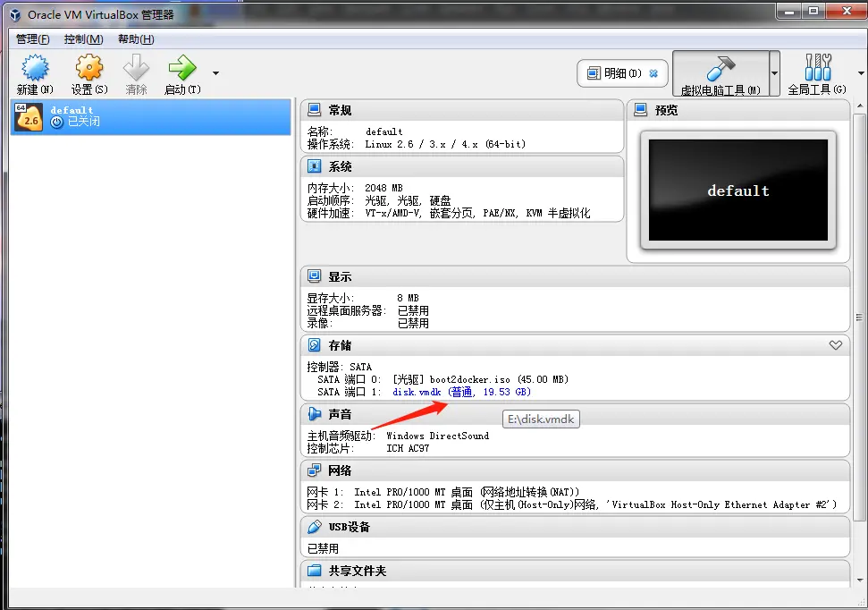Image resolution: width=868 pixels, height=610 pixels.
Task: Click the 声音 audio speaker icon
Action: tap(314, 414)
